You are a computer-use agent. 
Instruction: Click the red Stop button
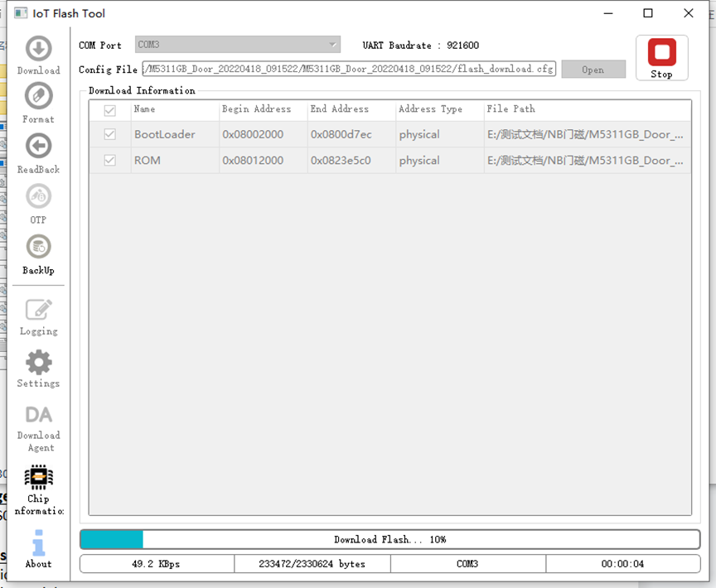point(661,58)
